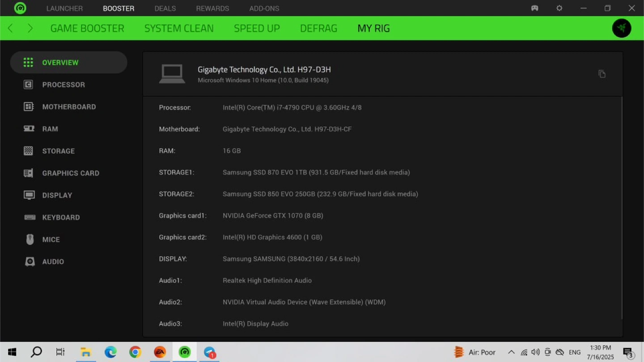Select the Processor label in sidebar
The height and width of the screenshot is (362, 644).
click(x=64, y=84)
